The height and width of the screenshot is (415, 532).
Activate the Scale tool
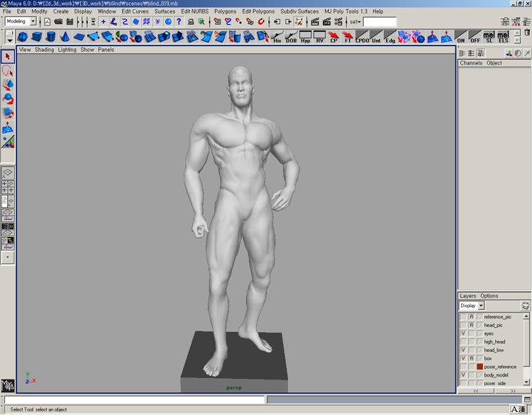click(x=8, y=113)
